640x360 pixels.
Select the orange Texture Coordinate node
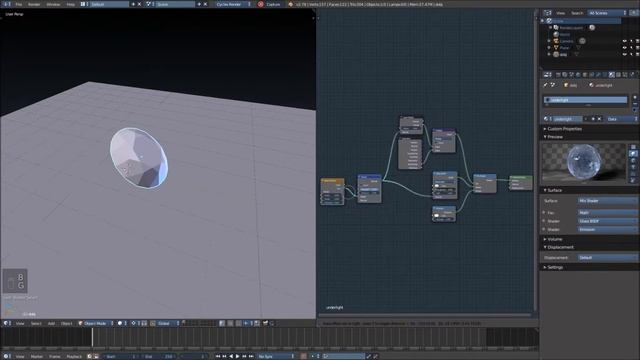coord(332,191)
